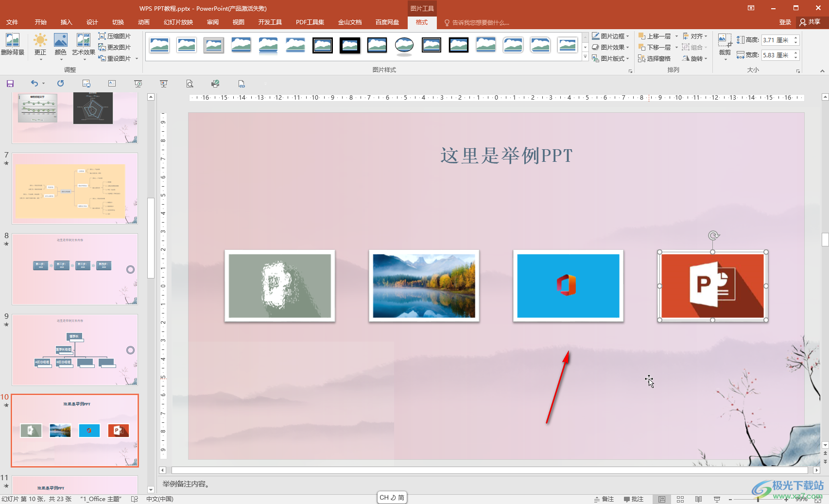Collapse the ribbon with the arrow
829x504 pixels.
point(822,71)
